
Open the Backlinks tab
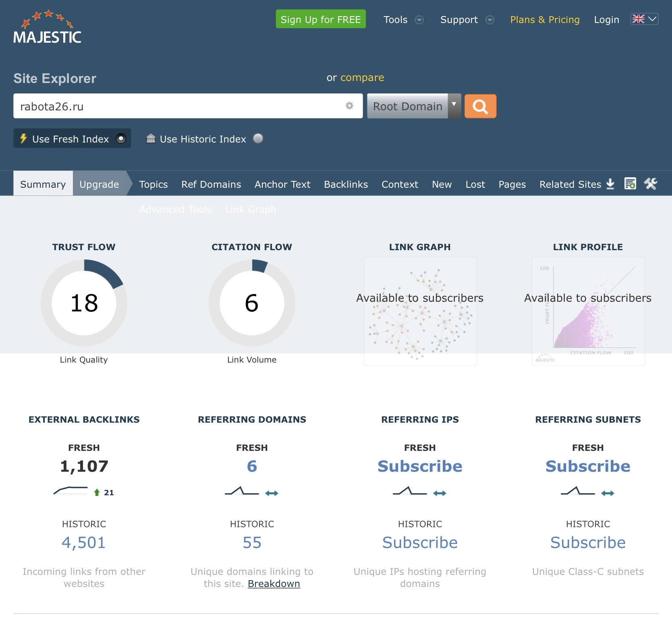click(x=346, y=184)
